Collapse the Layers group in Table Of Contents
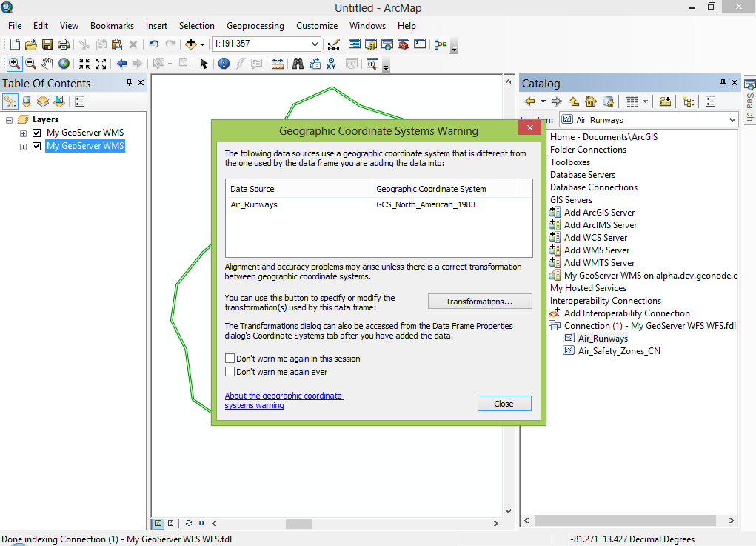The image size is (756, 546). pyautogui.click(x=9, y=119)
